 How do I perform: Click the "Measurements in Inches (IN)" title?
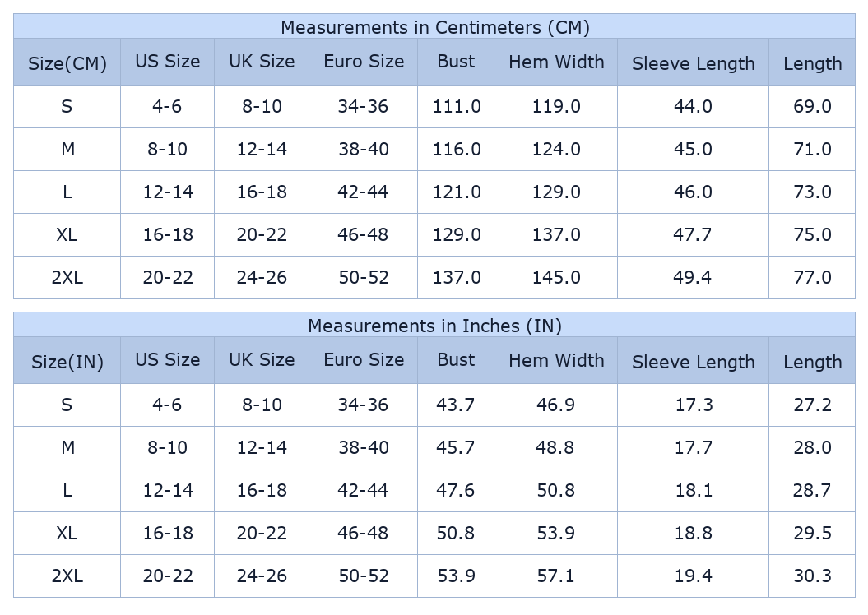[434, 326]
